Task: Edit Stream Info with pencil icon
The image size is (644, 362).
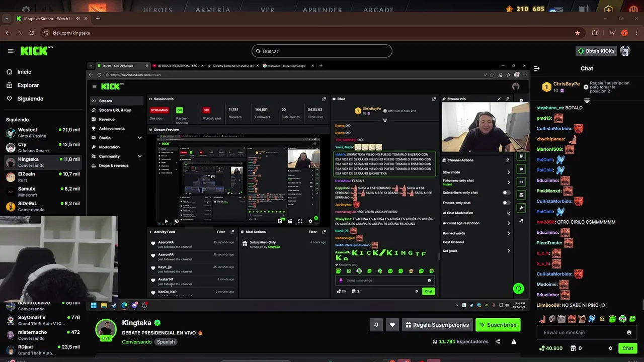Action: point(499,99)
